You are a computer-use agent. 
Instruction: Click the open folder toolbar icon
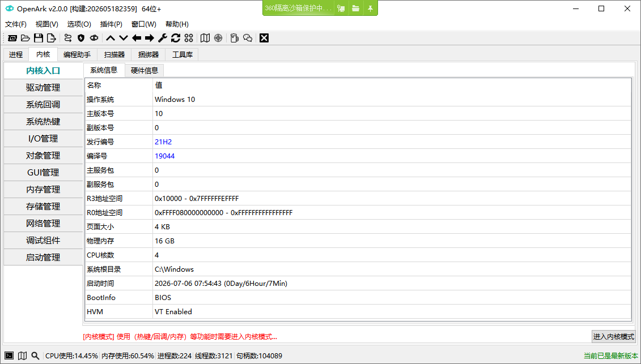tap(26, 38)
